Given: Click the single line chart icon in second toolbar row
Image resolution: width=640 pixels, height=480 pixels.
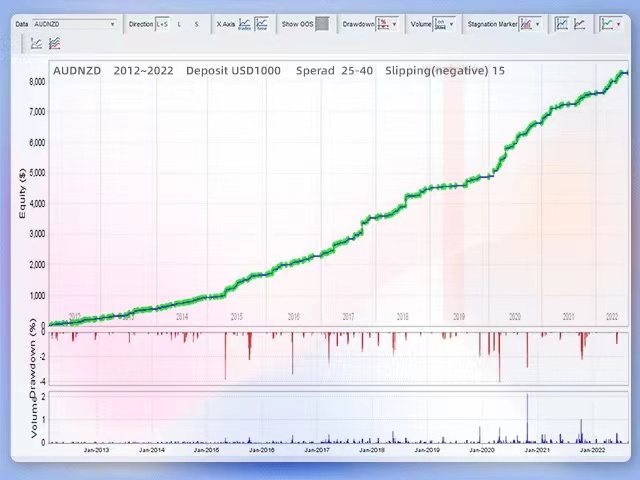Looking at the screenshot, I should coord(36,43).
